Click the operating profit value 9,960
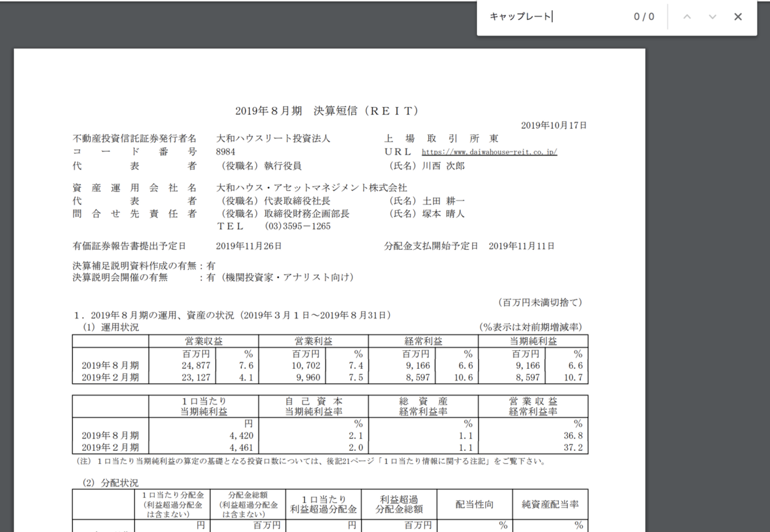Viewport: 770px width, 532px height. 308,377
